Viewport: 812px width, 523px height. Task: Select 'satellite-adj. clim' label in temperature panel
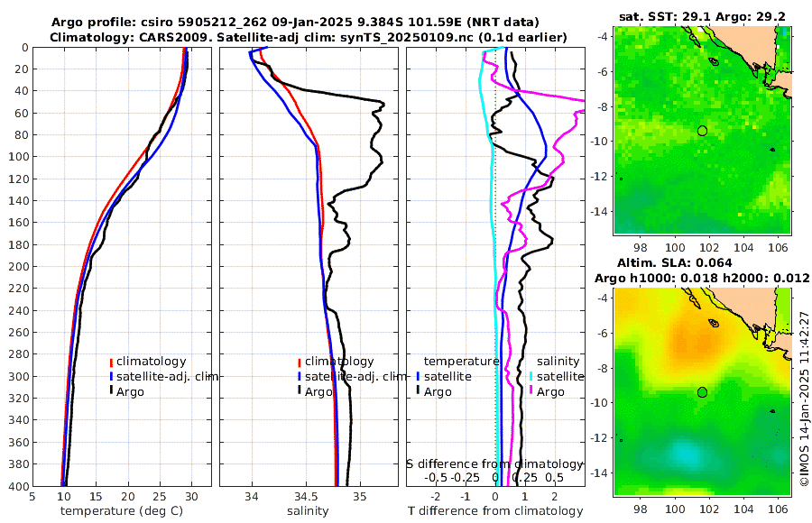click(x=167, y=376)
